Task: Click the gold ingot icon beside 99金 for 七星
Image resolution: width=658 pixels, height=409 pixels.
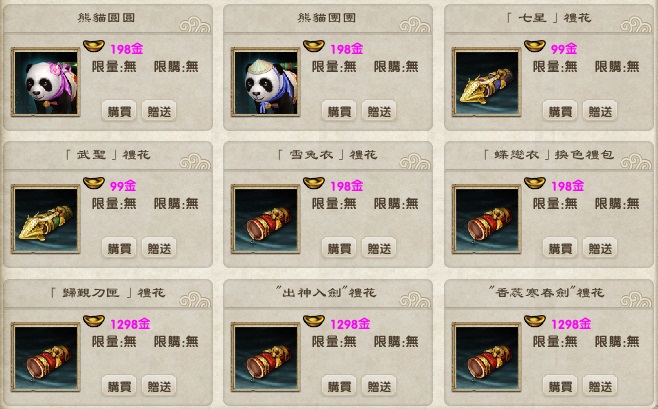Action: [535, 45]
